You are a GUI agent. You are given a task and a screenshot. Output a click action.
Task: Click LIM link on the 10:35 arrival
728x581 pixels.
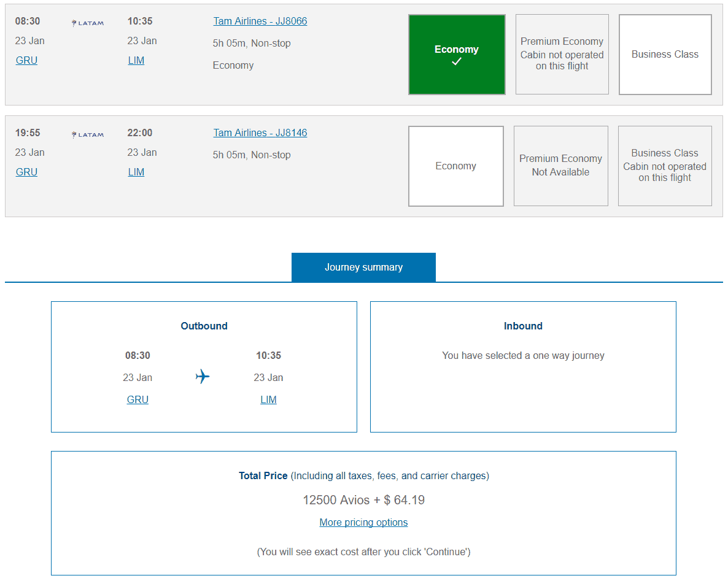pos(136,61)
